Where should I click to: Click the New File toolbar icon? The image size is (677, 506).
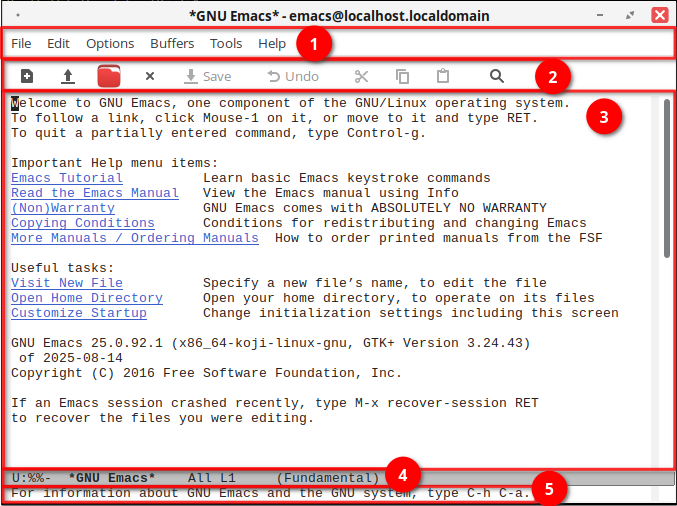[27, 76]
